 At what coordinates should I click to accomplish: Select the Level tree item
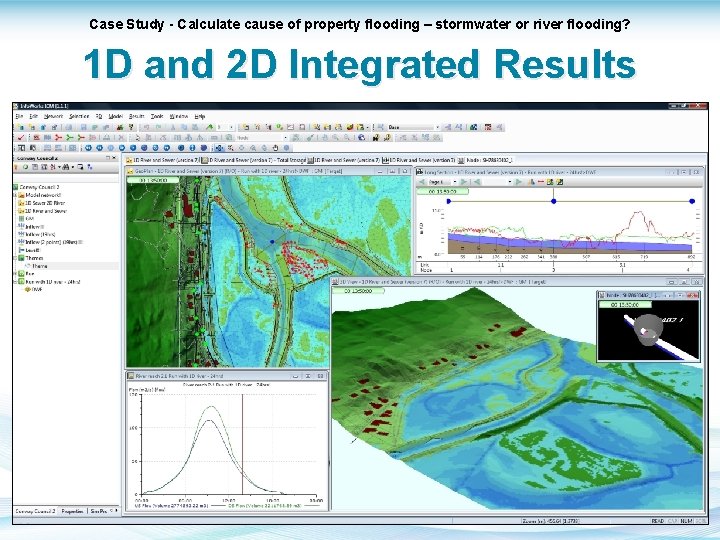(29, 250)
